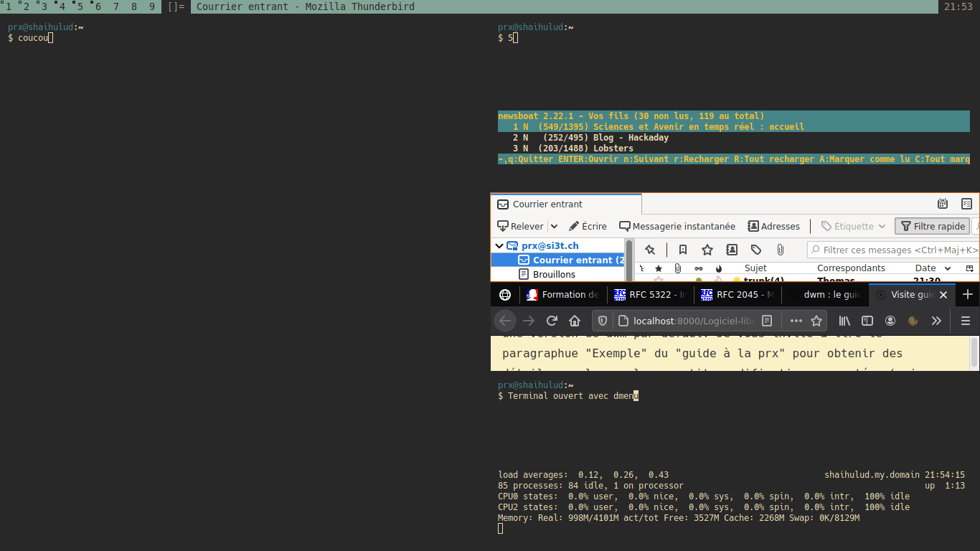The image size is (980, 551).
Task: Select the prx@si3t.ch account
Action: coord(550,245)
